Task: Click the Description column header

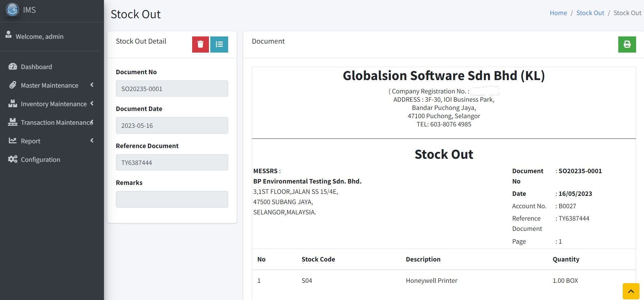Action: 423,259
